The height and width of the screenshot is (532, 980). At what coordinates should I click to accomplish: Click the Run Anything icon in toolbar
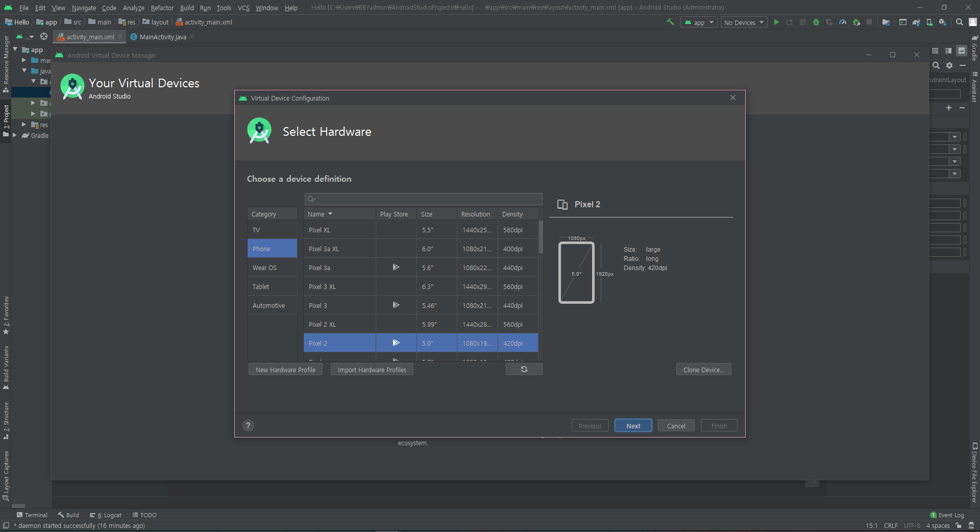tap(903, 22)
